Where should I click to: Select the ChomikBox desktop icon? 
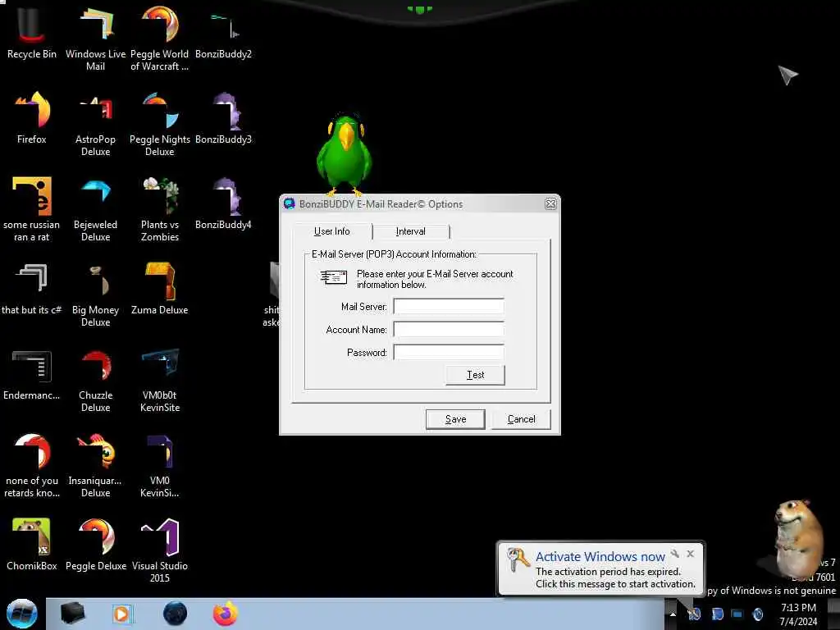point(32,545)
